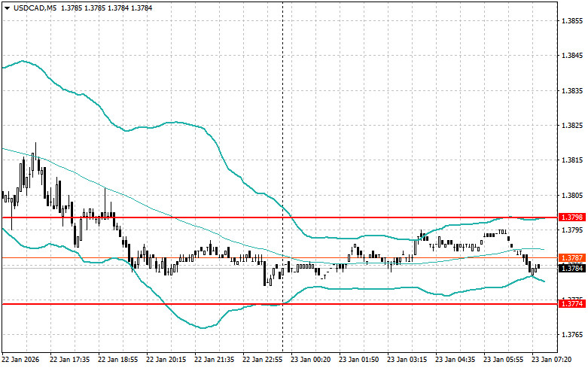Click the 23 Jan 07:20 time label

(x=552, y=360)
